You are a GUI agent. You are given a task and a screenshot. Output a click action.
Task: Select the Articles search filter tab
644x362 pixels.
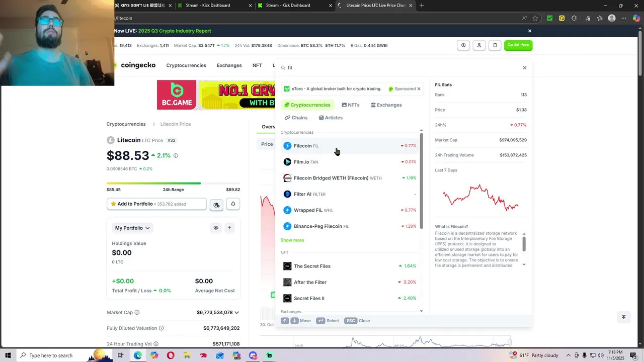tap(331, 118)
